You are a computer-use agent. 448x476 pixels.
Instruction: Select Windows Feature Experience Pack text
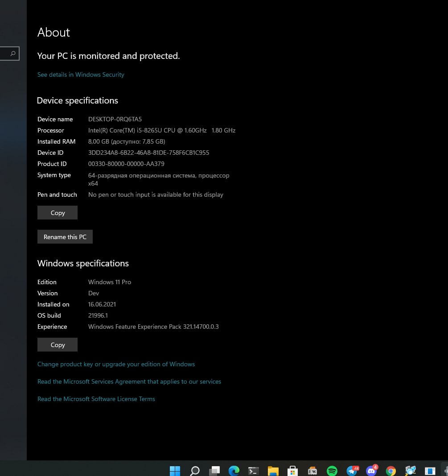click(x=153, y=327)
